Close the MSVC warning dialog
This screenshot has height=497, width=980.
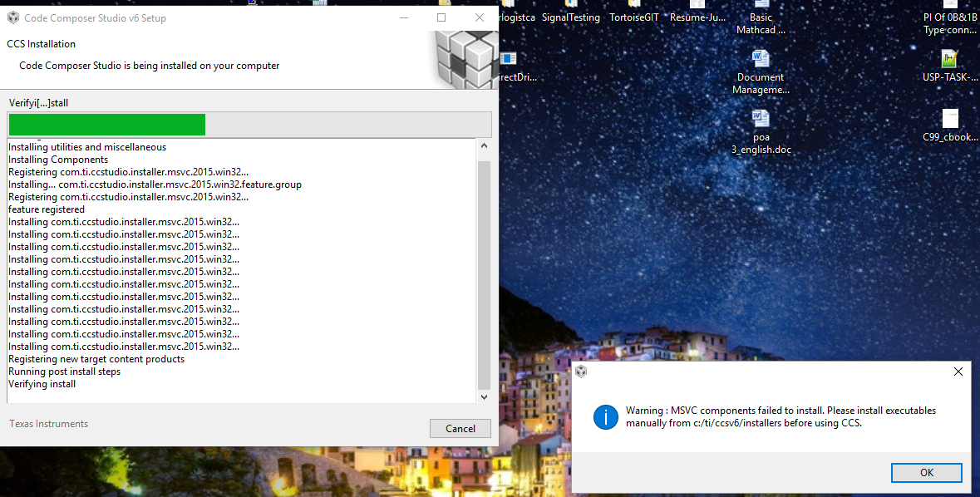(958, 372)
